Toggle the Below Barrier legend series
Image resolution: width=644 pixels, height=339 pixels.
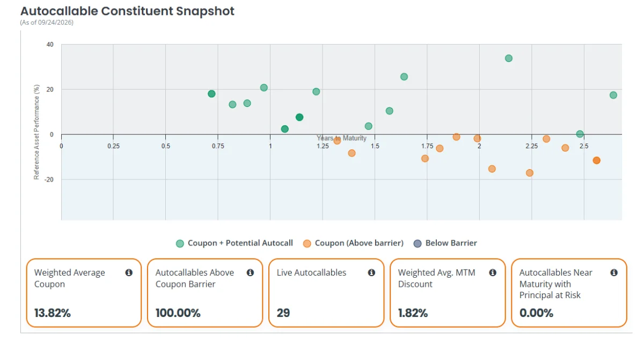(445, 243)
